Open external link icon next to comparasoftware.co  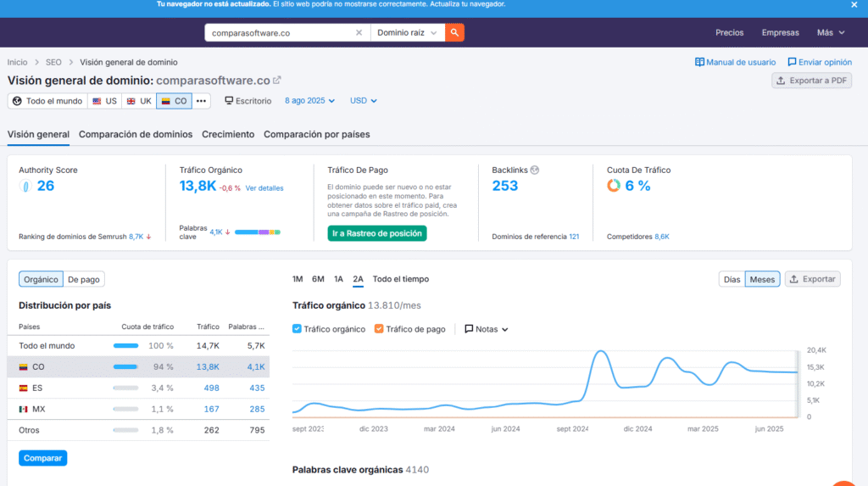[277, 81]
